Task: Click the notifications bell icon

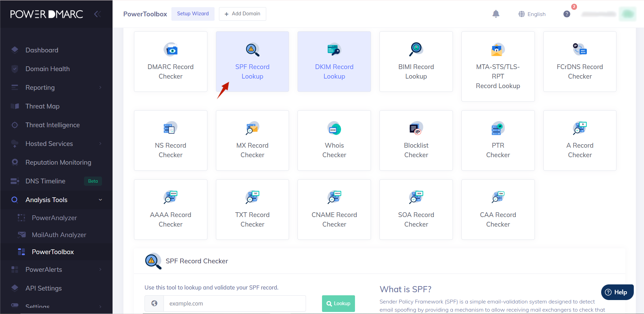Action: (x=496, y=14)
